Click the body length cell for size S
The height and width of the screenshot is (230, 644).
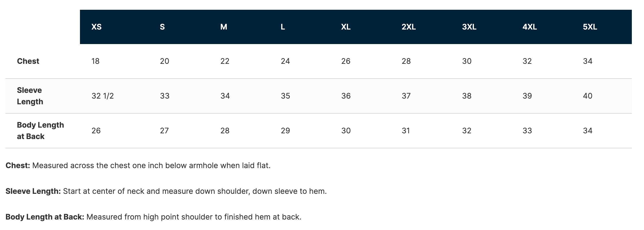click(164, 130)
